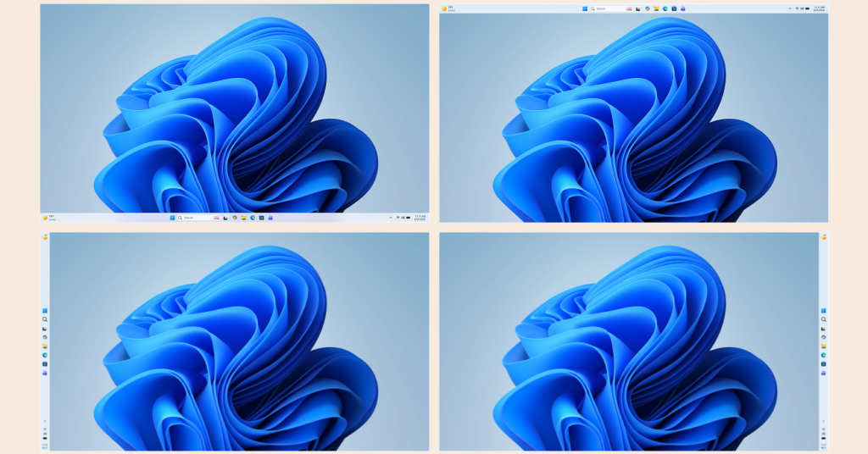868x454 pixels.
Task: Open the clock and date on the bottom taskbar
Action: [420, 218]
